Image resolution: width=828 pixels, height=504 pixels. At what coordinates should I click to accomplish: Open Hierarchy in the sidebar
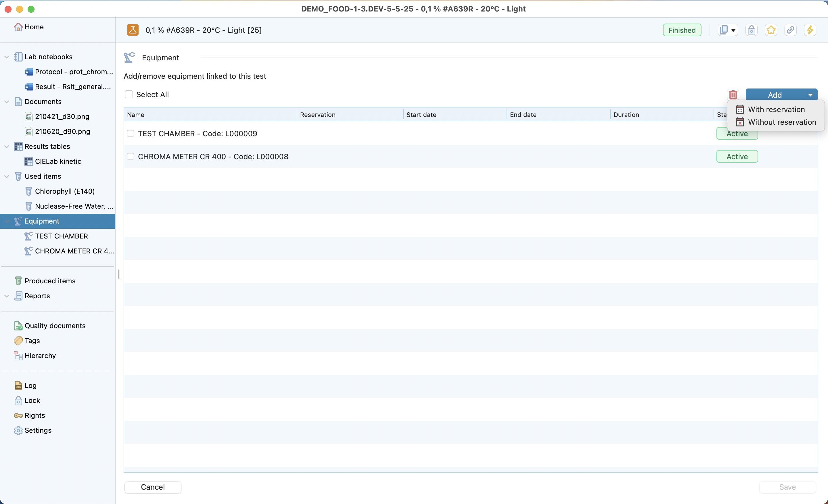pyautogui.click(x=40, y=355)
